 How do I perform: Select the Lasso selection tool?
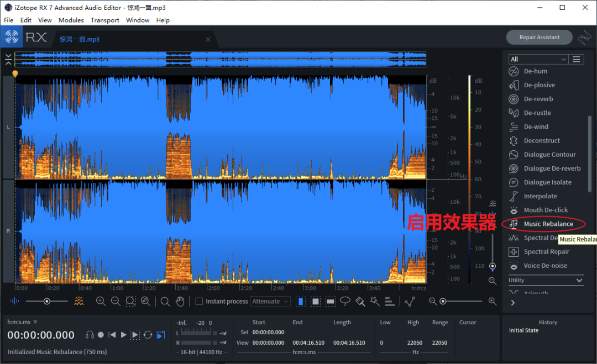click(345, 301)
